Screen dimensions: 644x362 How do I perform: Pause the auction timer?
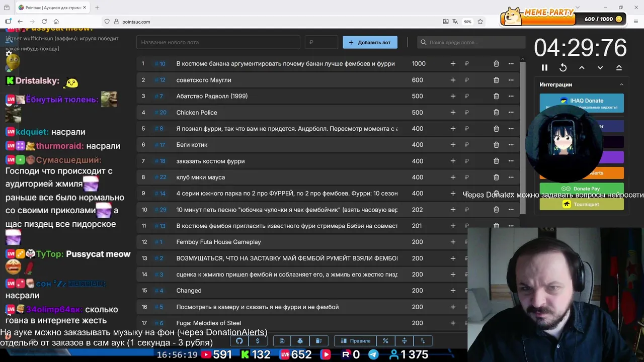(x=544, y=67)
